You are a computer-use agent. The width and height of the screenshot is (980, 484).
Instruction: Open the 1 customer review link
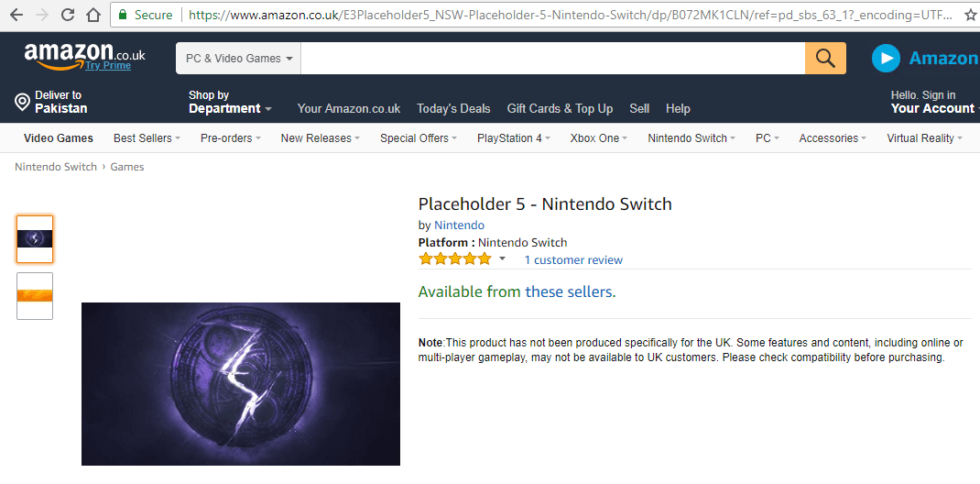coord(573,260)
